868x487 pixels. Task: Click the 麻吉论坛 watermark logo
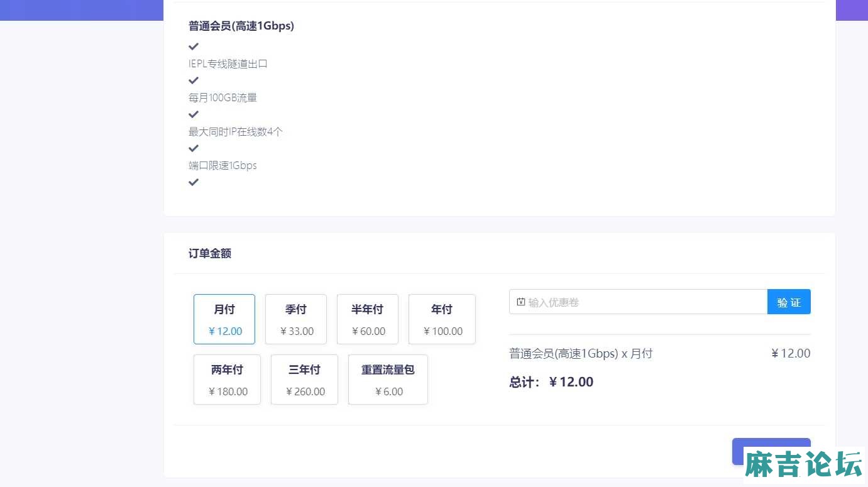click(803, 465)
